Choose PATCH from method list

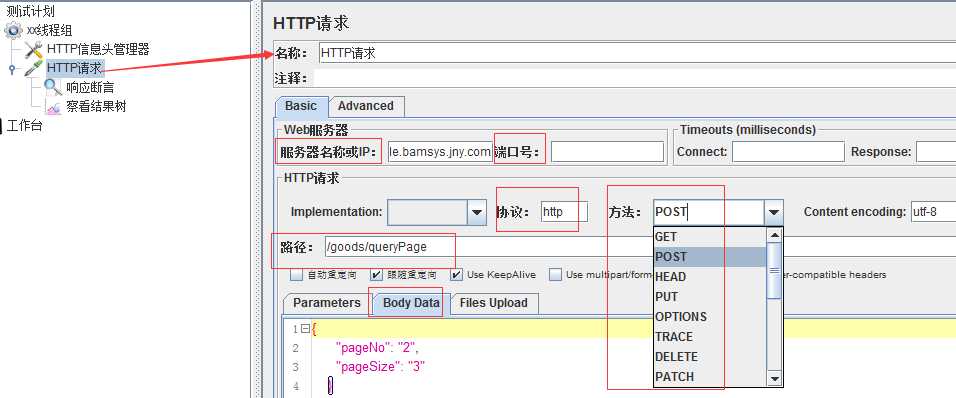point(710,377)
